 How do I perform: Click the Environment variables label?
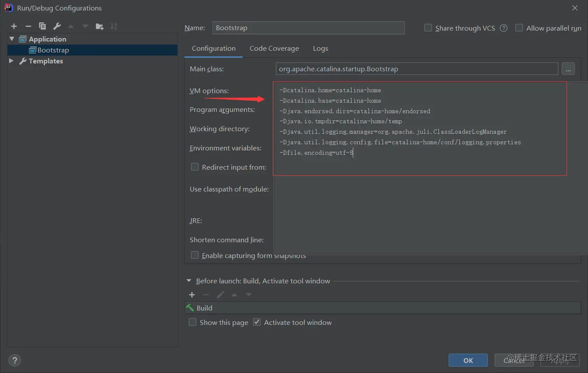coord(226,148)
